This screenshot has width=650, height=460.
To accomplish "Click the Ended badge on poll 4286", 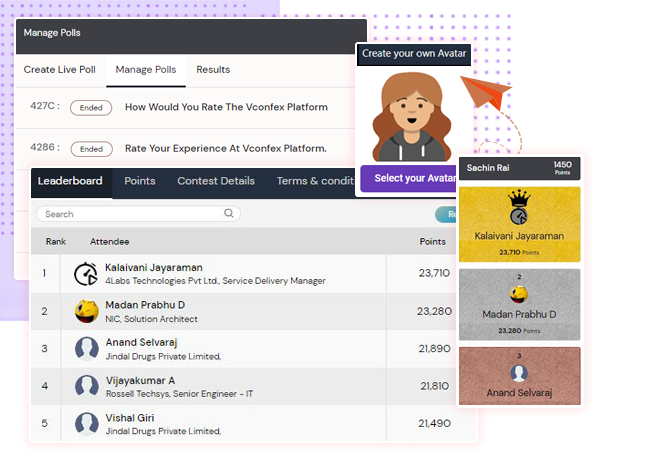I will click(90, 149).
